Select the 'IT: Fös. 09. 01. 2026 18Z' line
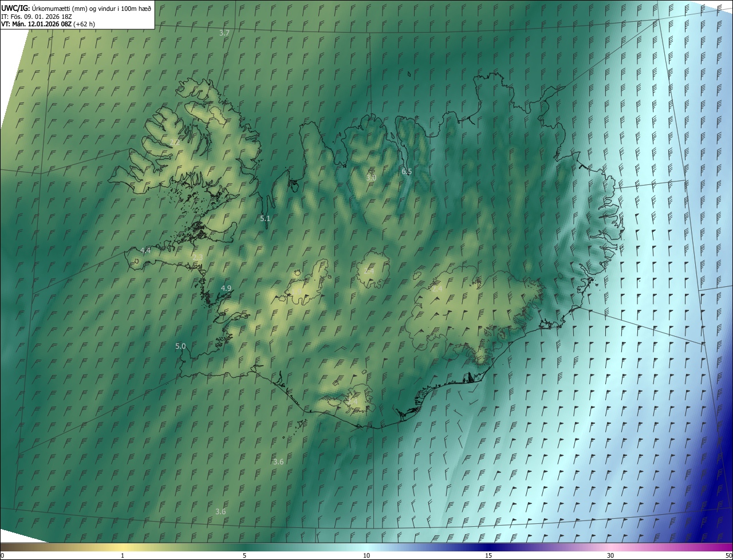This screenshot has width=733, height=560. click(36, 16)
